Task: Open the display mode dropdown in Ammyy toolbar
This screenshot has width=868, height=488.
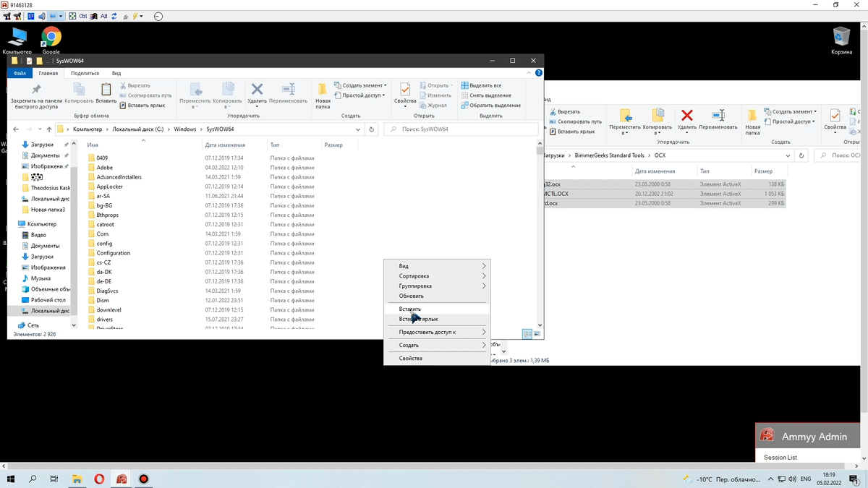Action: click(x=60, y=16)
